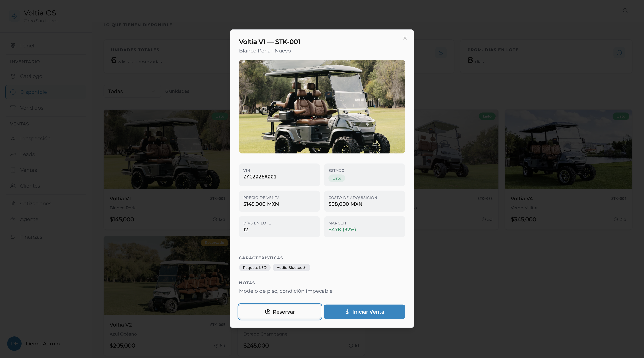Select Disponible in the sidebar

pos(46,92)
